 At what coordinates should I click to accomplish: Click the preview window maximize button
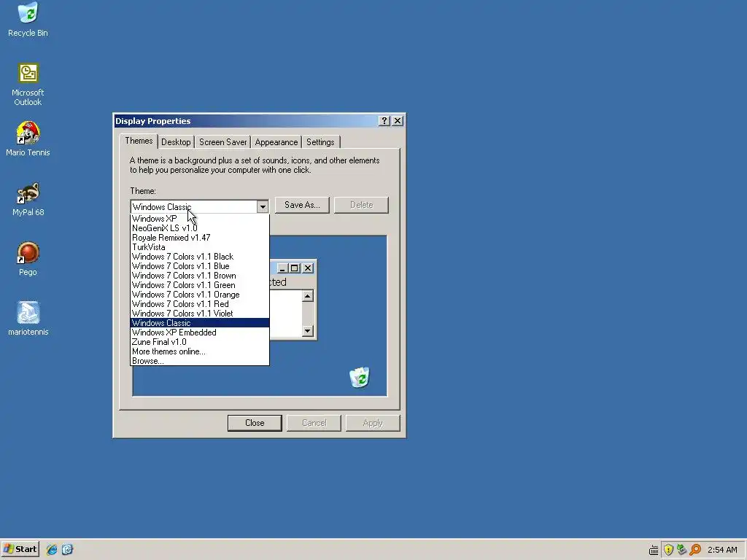[x=295, y=268]
